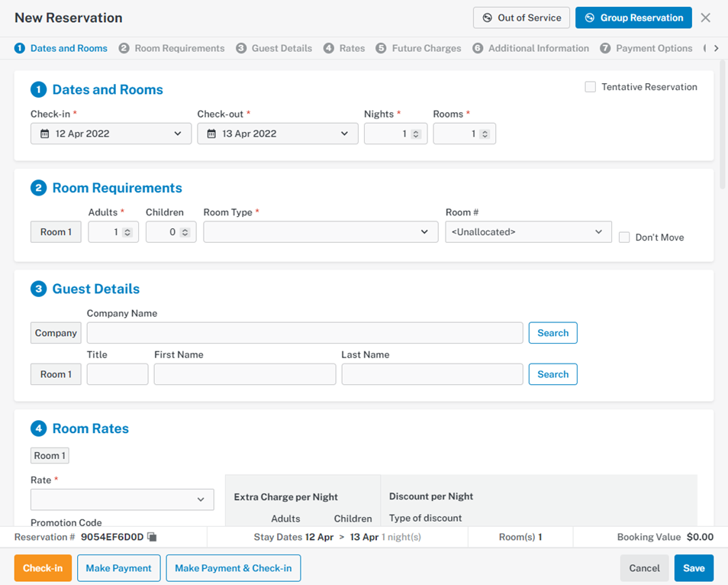Enable the Tentative Reservation checkbox

(x=591, y=87)
